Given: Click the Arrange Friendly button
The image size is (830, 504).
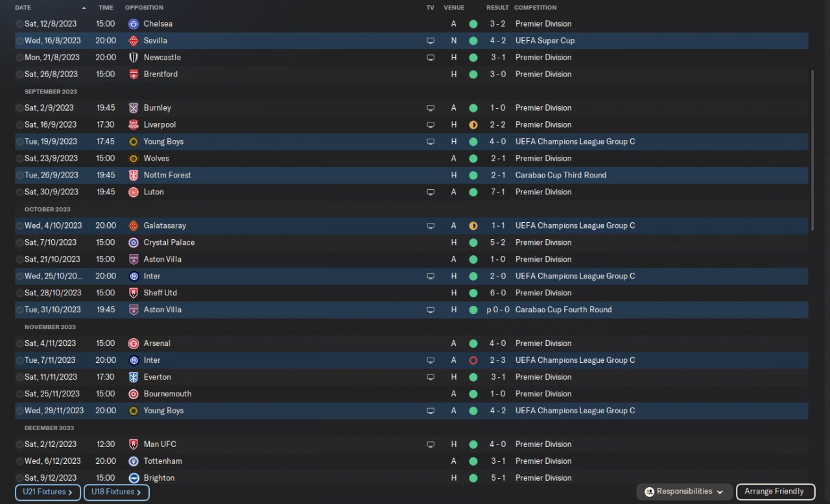Looking at the screenshot, I should click(774, 492).
